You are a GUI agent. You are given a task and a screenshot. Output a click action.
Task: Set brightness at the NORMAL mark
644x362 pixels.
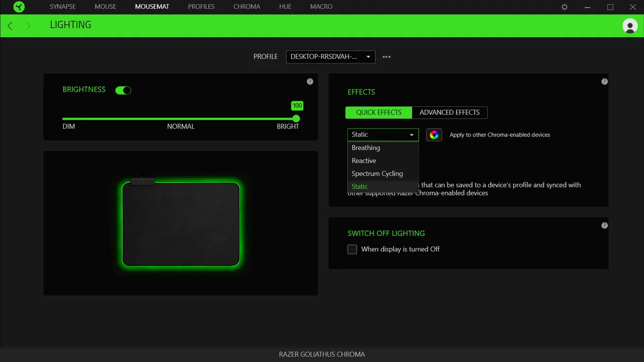pyautogui.click(x=181, y=119)
